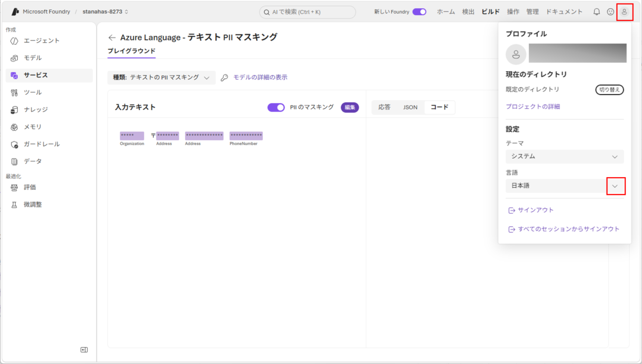Click the ガードレール sidebar icon
Image resolution: width=642 pixels, height=364 pixels.
coord(14,145)
